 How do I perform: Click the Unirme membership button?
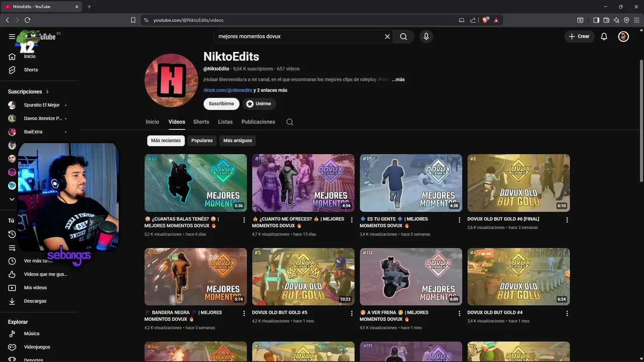(x=259, y=104)
